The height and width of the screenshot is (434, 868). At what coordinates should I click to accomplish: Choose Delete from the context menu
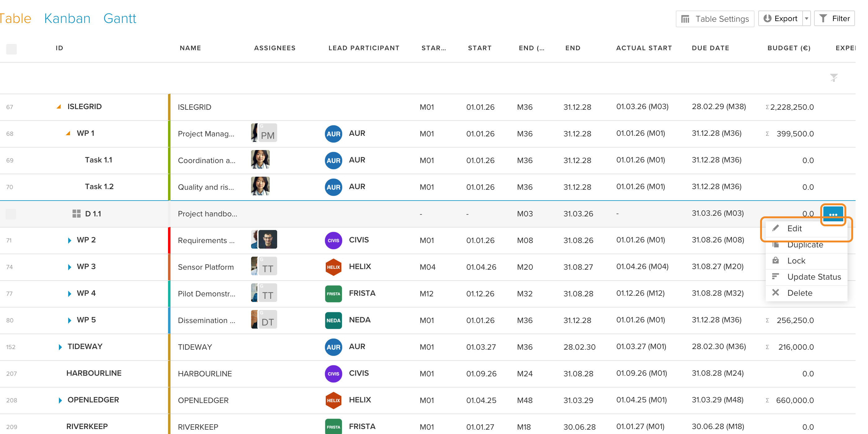click(x=806, y=293)
